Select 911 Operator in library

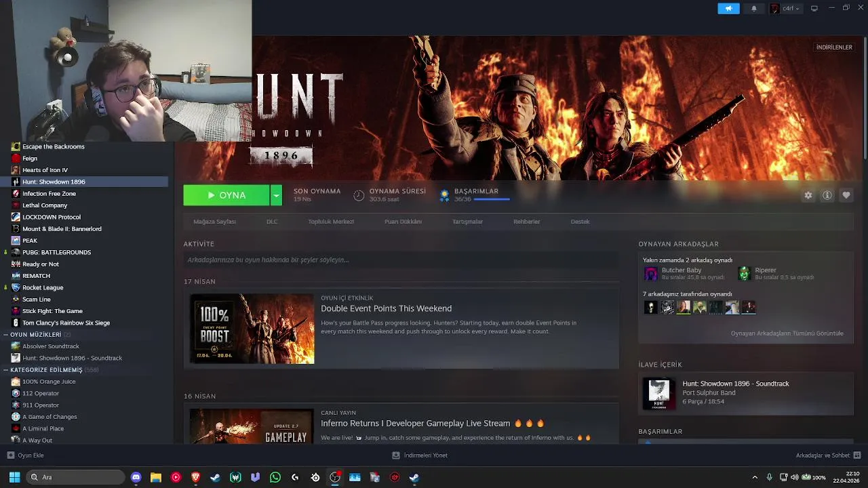tap(41, 405)
